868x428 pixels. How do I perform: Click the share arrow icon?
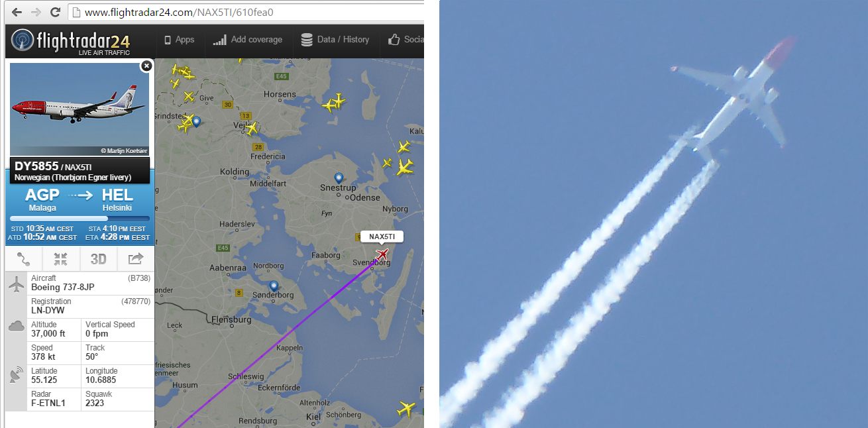[136, 259]
